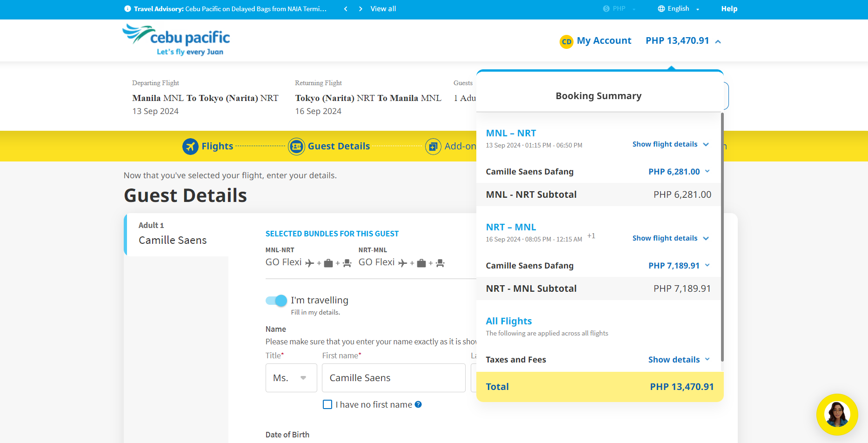Click the booking summary scrollbar
This screenshot has height=443, width=868.
pos(722,237)
